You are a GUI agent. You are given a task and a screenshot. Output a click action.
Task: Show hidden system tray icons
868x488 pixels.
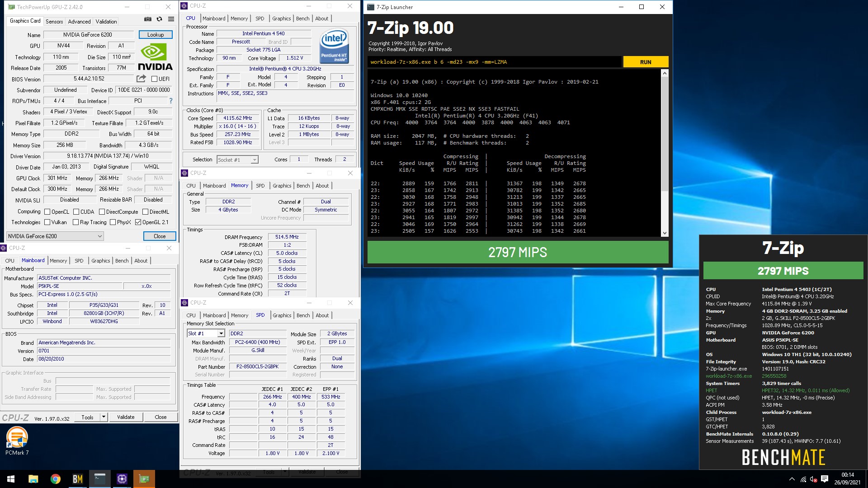point(792,479)
